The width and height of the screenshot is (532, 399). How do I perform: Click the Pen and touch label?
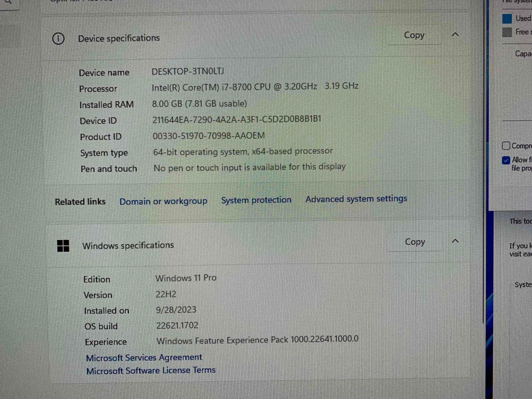click(109, 169)
